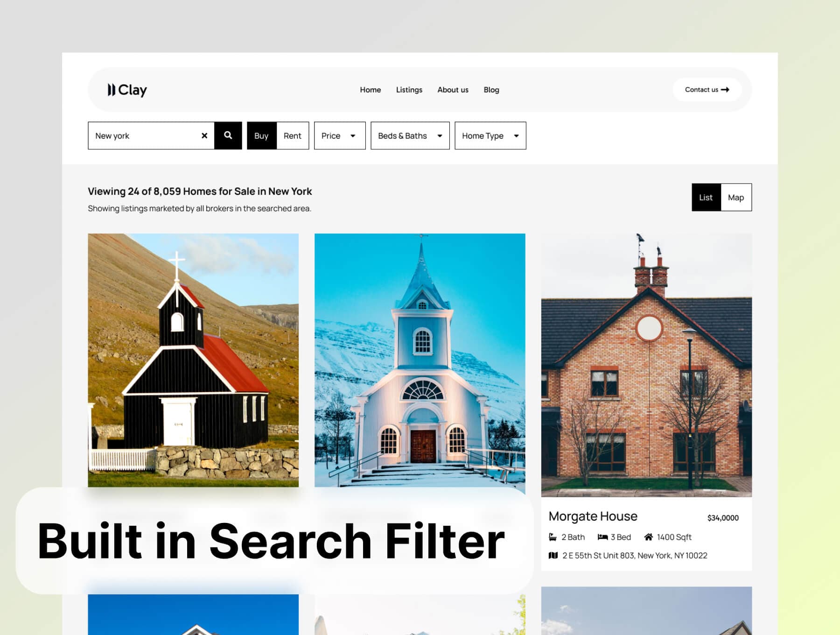Click the map icon beside the listing address

553,556
